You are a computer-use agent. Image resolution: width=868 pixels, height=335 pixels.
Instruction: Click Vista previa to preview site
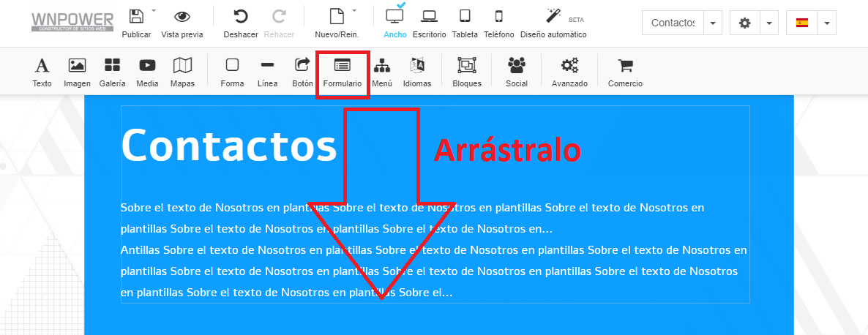[x=182, y=23]
